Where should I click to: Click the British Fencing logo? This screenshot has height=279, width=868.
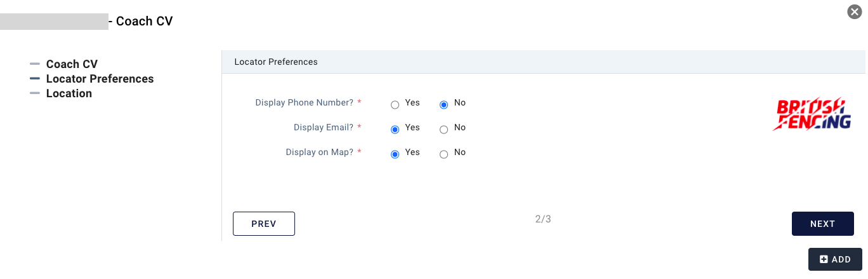coord(812,114)
